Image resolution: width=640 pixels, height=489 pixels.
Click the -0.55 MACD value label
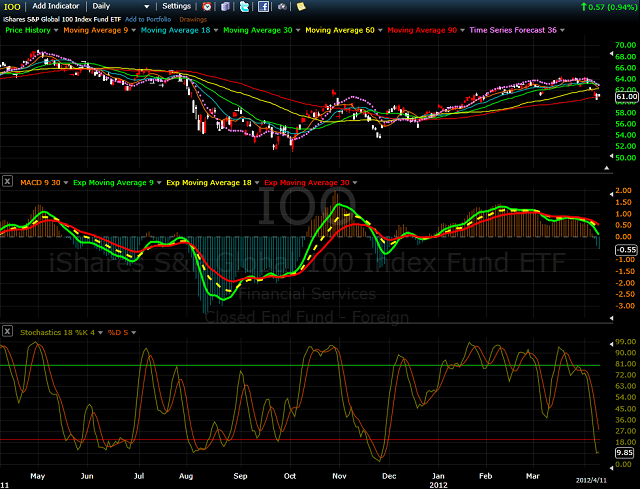coord(627,250)
